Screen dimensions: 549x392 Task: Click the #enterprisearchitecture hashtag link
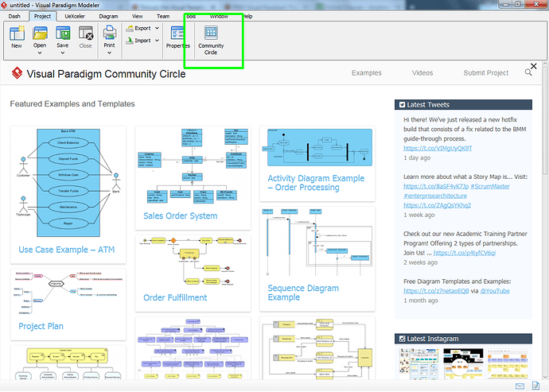click(435, 196)
